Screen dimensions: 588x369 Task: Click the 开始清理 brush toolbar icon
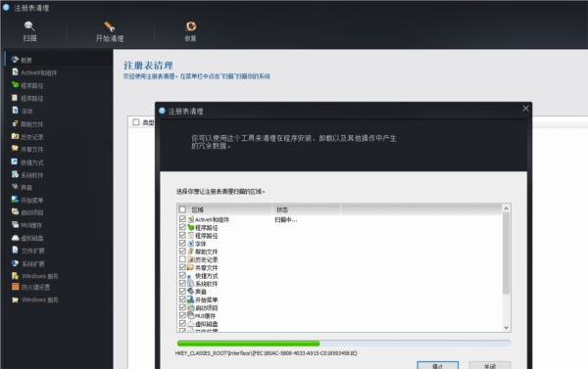pyautogui.click(x=110, y=26)
